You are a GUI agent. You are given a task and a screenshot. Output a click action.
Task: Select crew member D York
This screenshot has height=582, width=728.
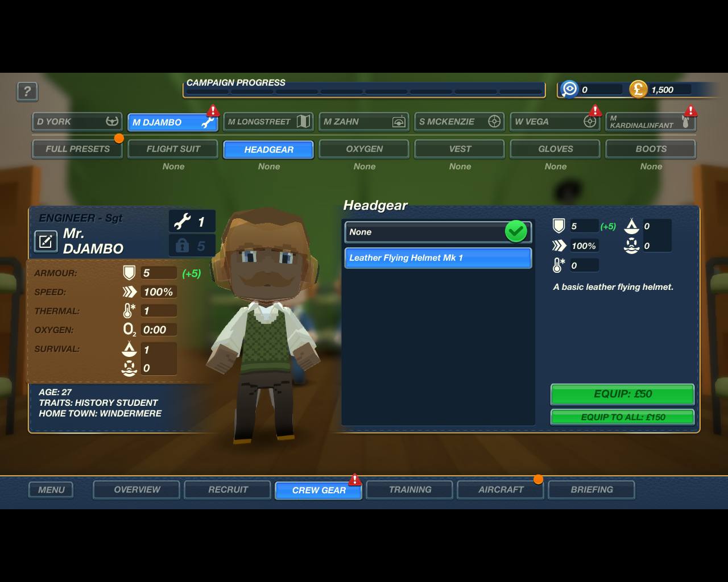[x=77, y=122]
